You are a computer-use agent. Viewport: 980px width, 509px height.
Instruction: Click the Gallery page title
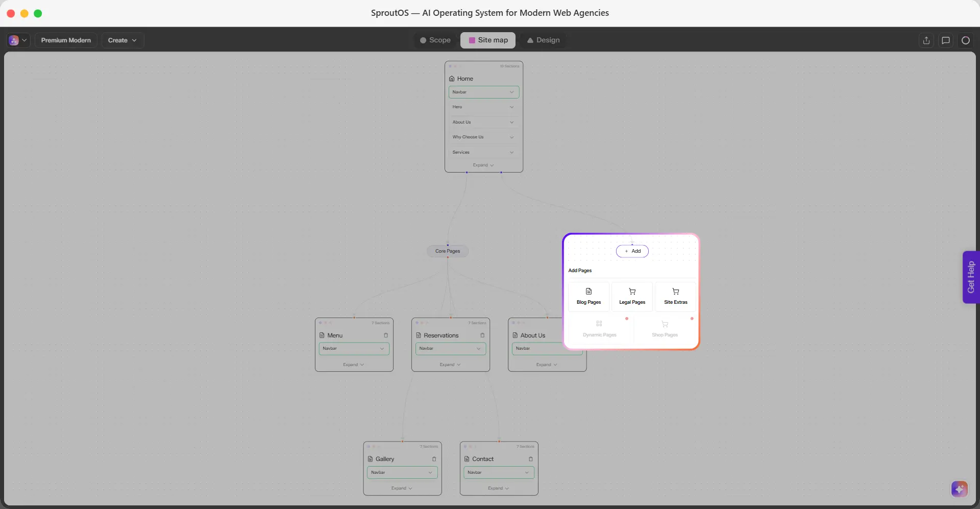click(385, 459)
